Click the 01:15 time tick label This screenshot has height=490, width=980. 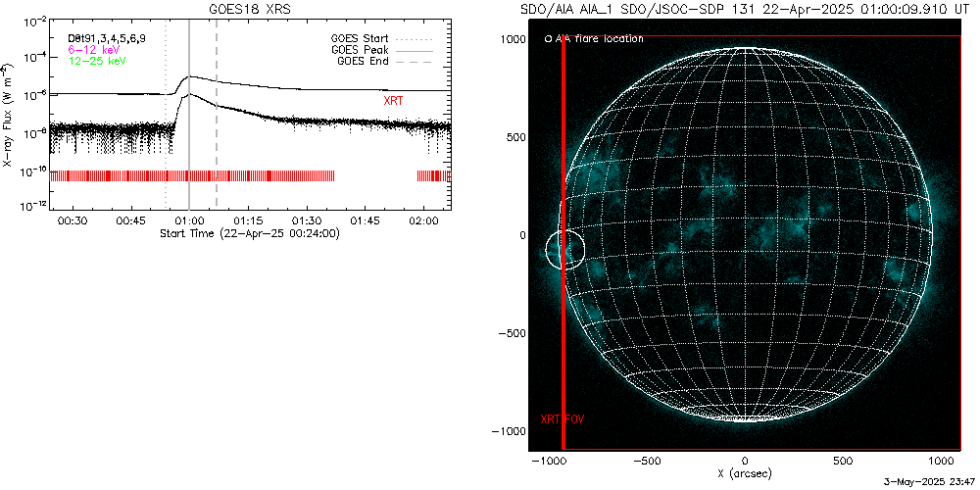247,220
